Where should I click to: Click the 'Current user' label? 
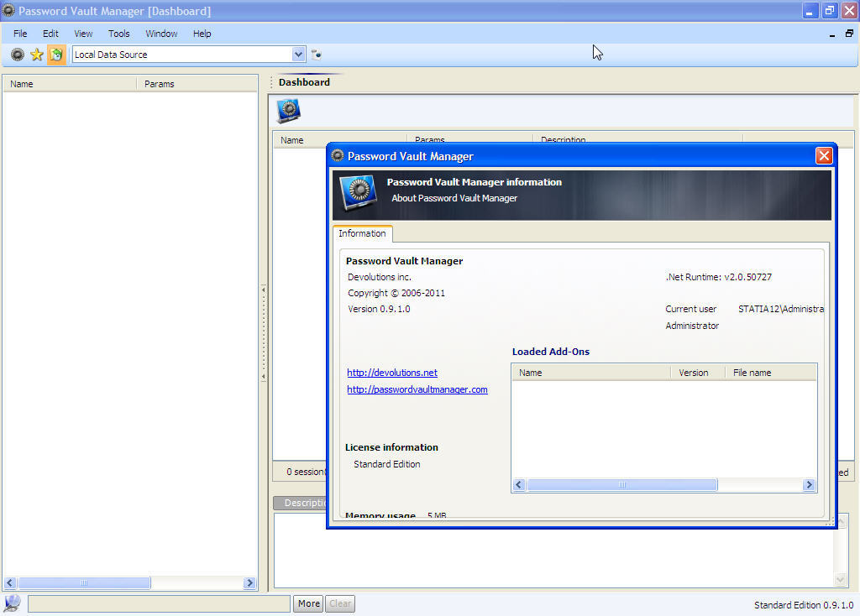coord(691,309)
